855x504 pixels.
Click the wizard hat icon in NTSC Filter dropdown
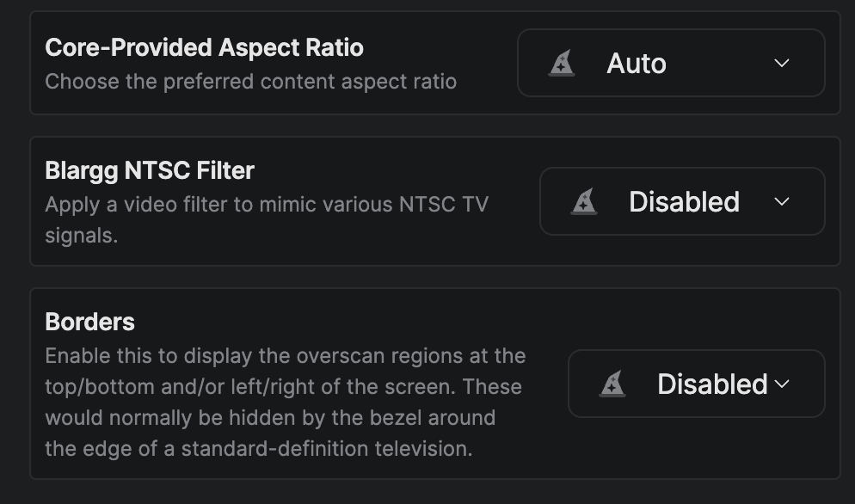(584, 201)
